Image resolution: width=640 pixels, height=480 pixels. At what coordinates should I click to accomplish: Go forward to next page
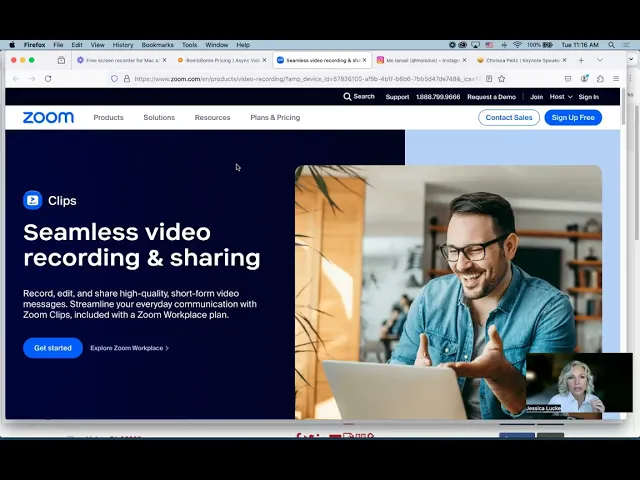coord(32,79)
